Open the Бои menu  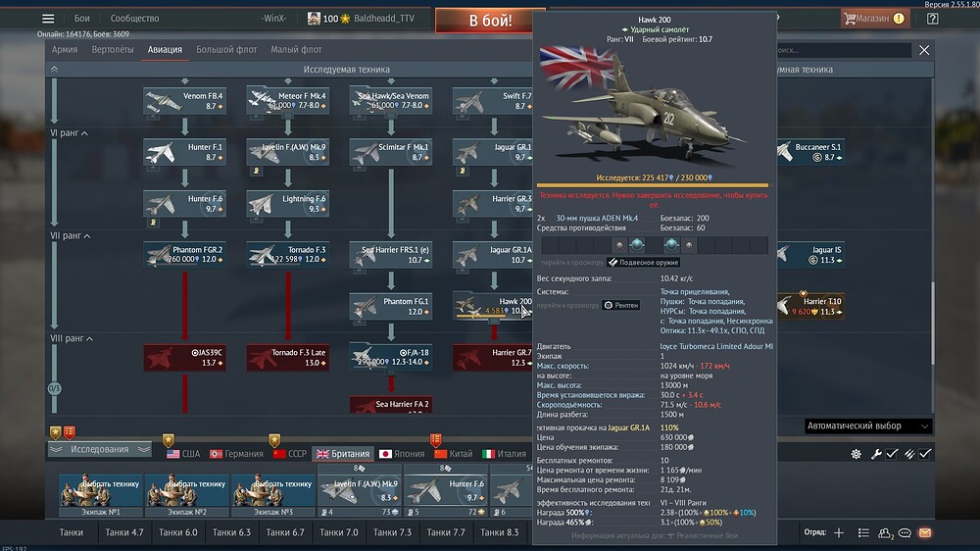(82, 18)
